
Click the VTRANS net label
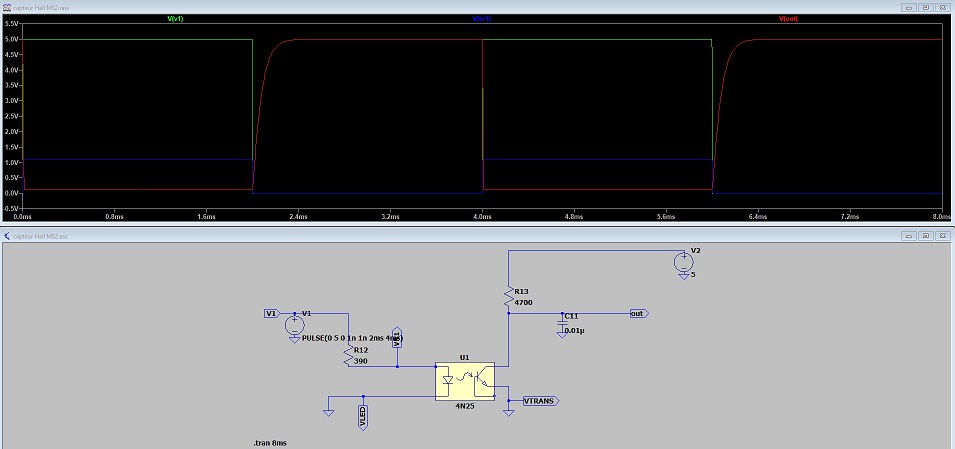(x=541, y=400)
